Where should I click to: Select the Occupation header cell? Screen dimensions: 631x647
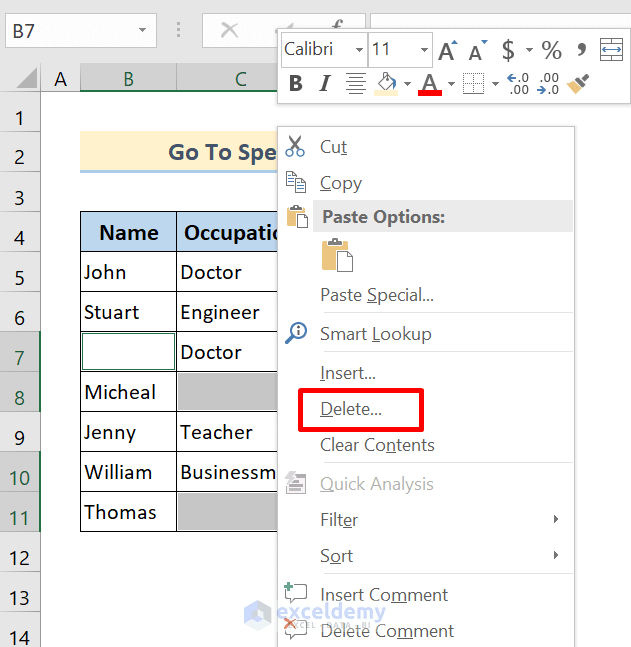227,232
